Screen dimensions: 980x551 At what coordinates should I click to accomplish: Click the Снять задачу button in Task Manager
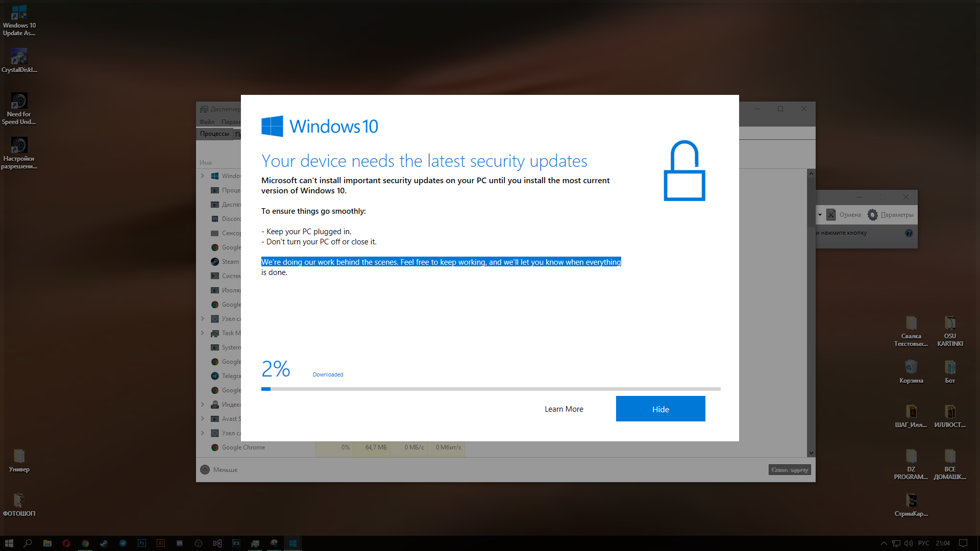point(790,470)
